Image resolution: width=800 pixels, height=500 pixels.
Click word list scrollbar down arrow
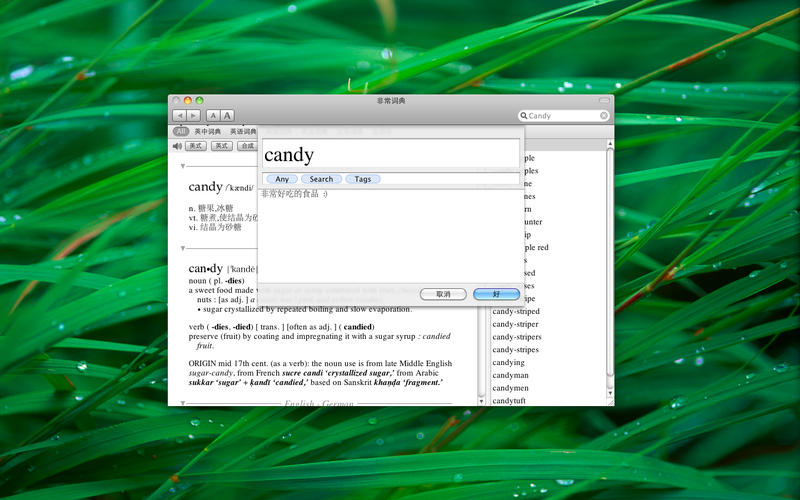(x=610, y=394)
